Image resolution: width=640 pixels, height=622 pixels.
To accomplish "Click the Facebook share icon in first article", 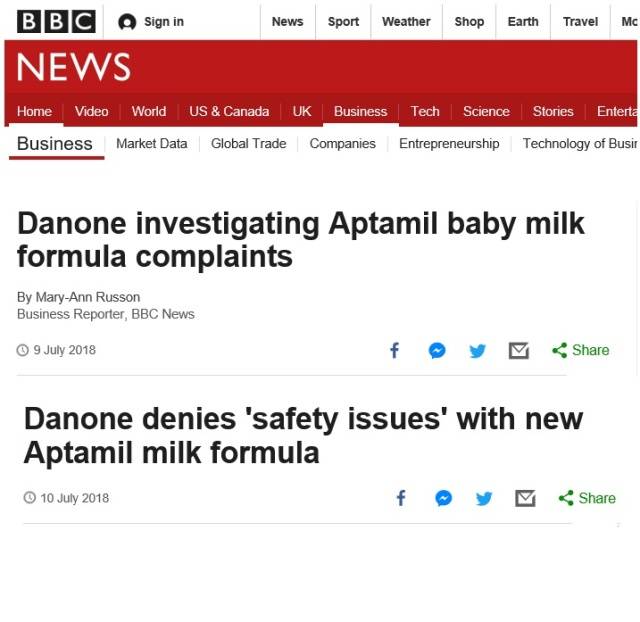I will click(395, 350).
